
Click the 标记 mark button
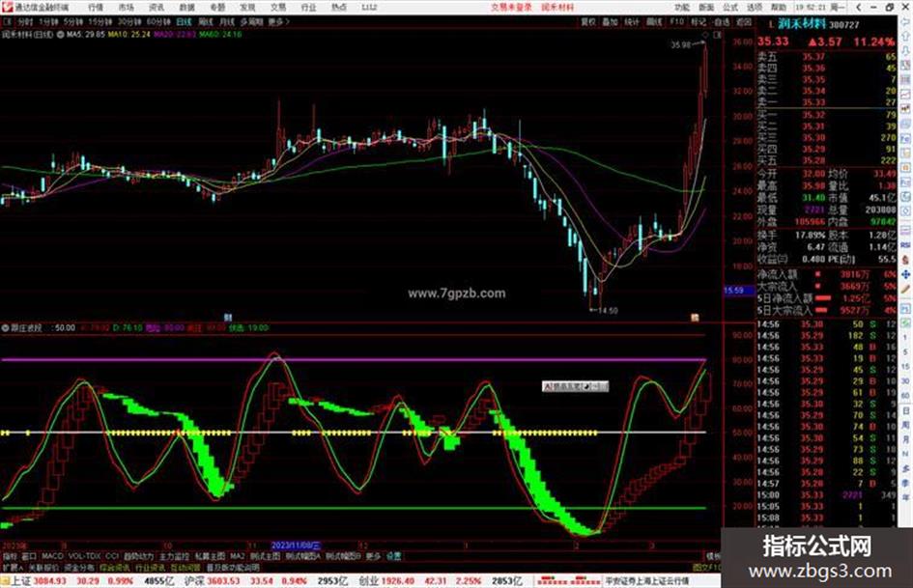[x=699, y=21]
